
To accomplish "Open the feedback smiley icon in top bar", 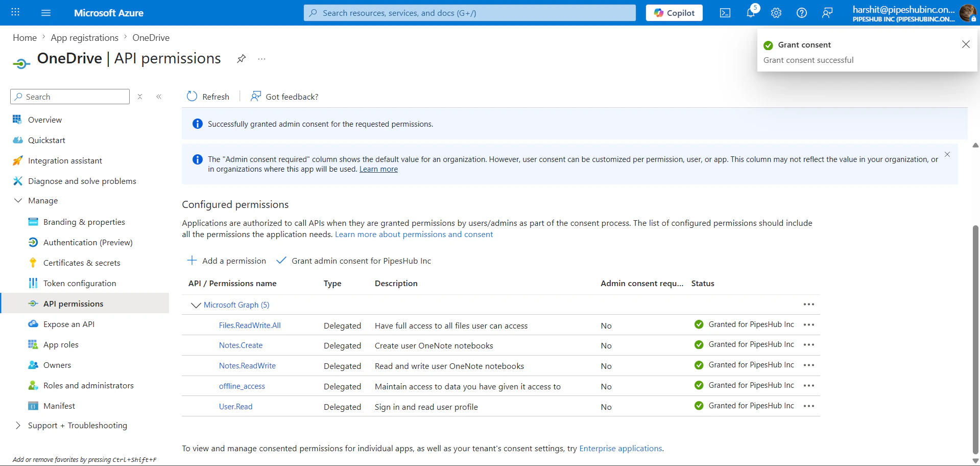I will pos(827,13).
